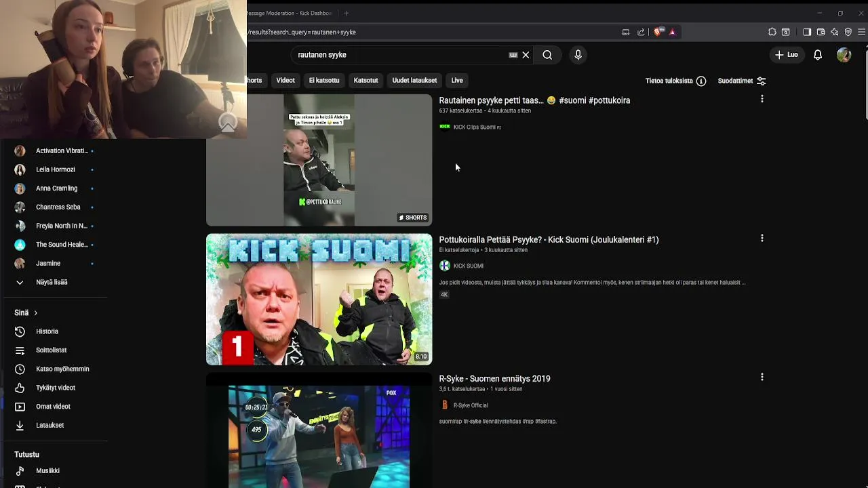This screenshot has height=488, width=868.
Task: Click the Katso myöhemmin clock icon
Action: point(20,369)
